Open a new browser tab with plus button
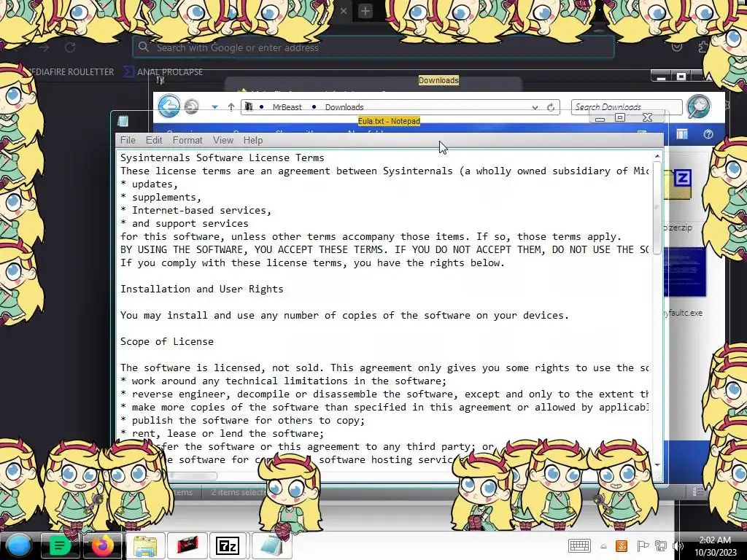Screen dimensions: 747x560 point(365,10)
